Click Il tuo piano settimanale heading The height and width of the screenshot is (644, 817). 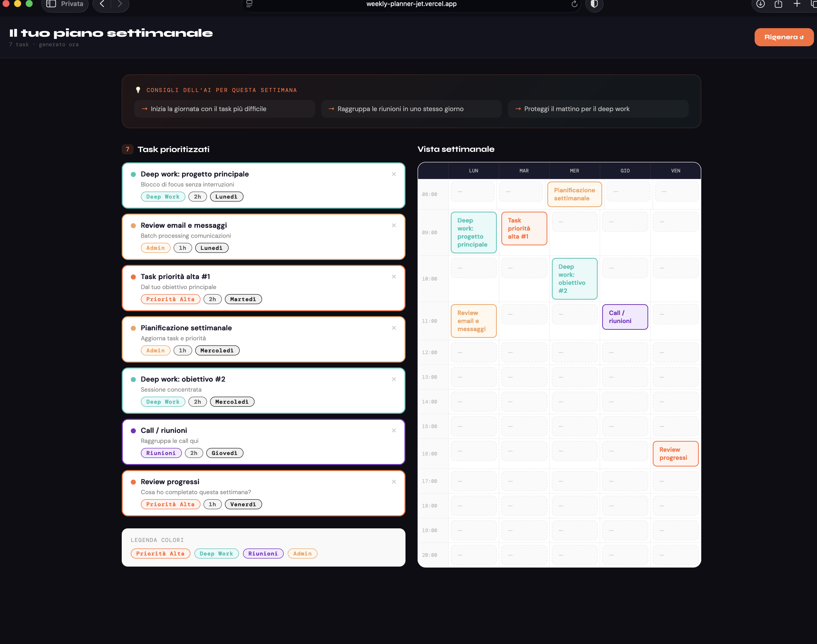coord(111,33)
